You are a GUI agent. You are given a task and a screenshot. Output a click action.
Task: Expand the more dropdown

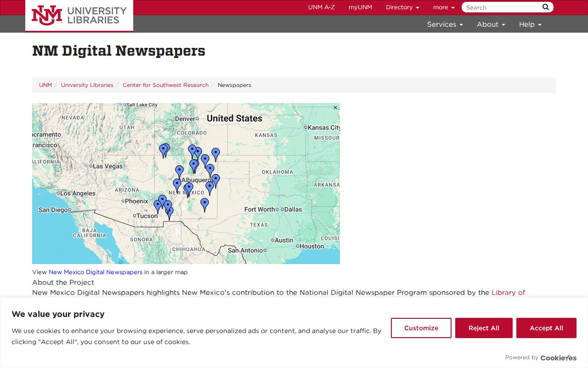[x=444, y=7]
